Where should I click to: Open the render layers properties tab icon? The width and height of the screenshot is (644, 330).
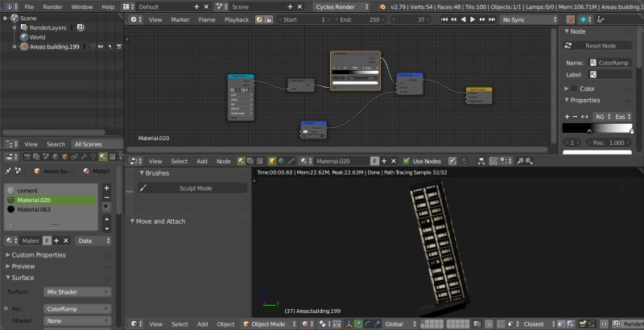point(36,157)
